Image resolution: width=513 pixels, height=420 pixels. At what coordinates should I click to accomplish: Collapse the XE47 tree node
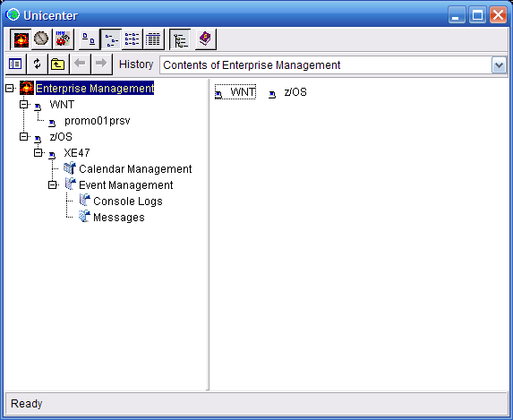38,152
